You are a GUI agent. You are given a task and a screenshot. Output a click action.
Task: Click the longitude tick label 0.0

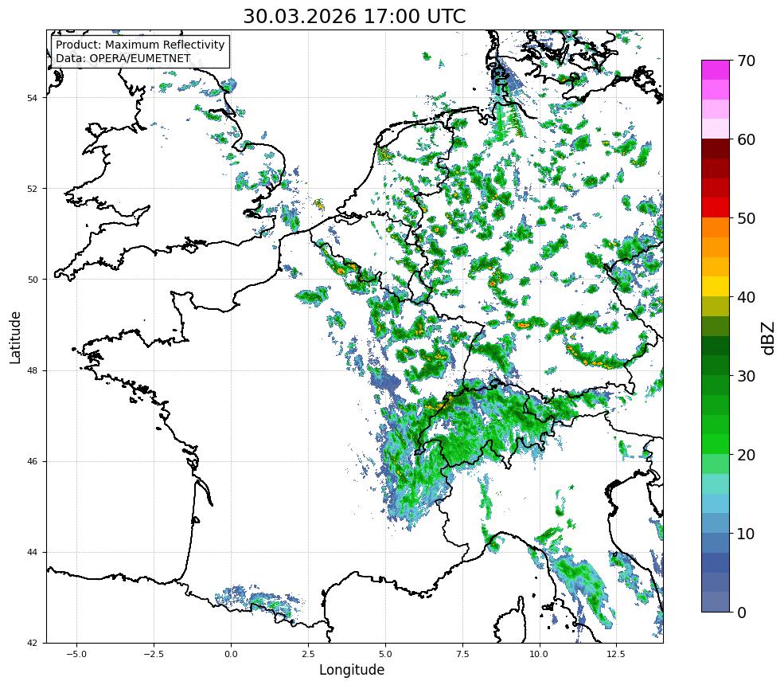pyautogui.click(x=231, y=654)
